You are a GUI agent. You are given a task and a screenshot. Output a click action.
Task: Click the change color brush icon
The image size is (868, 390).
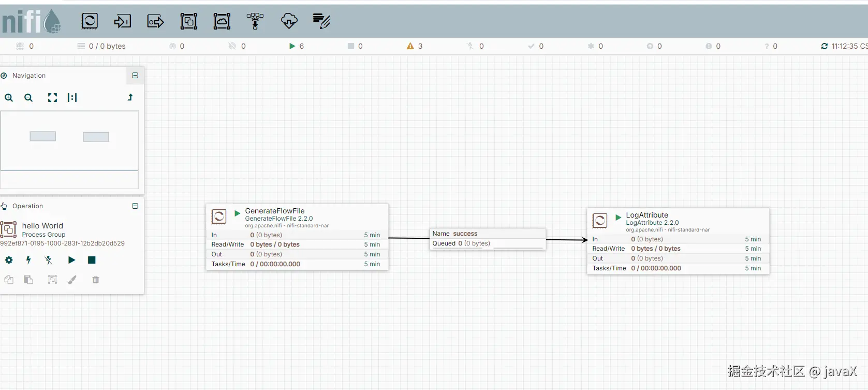pyautogui.click(x=72, y=280)
